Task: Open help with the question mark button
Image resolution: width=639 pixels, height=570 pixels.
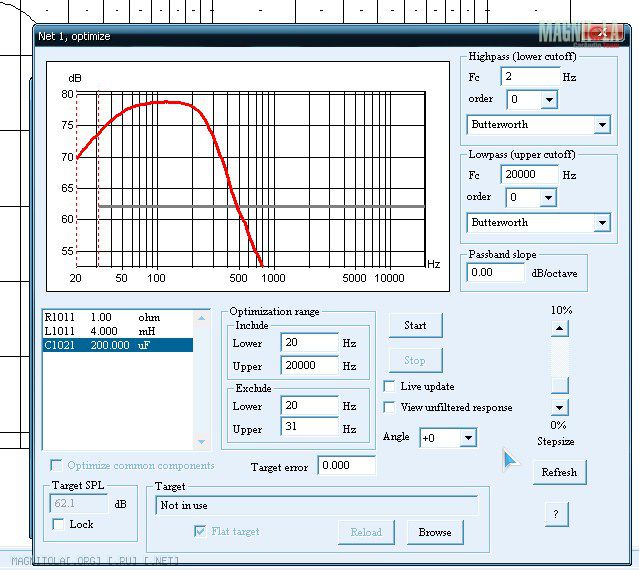Action: pyautogui.click(x=556, y=514)
